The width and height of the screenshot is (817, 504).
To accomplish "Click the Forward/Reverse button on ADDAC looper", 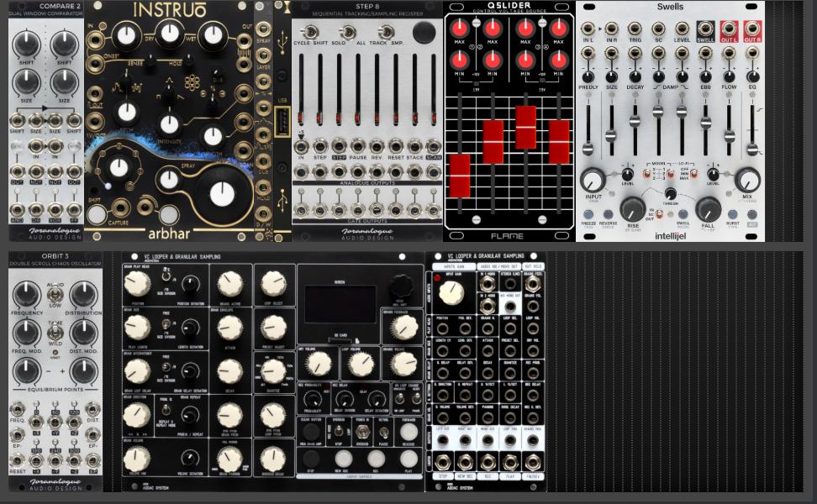I will coord(408,432).
